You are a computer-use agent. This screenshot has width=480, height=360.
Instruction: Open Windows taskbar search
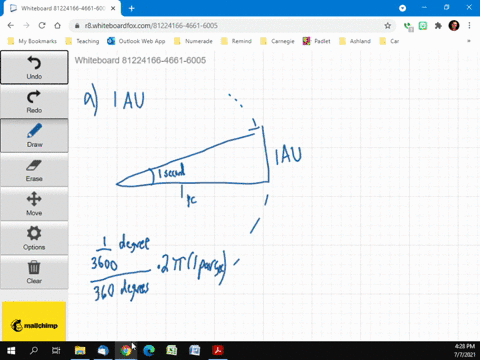(x=34, y=351)
